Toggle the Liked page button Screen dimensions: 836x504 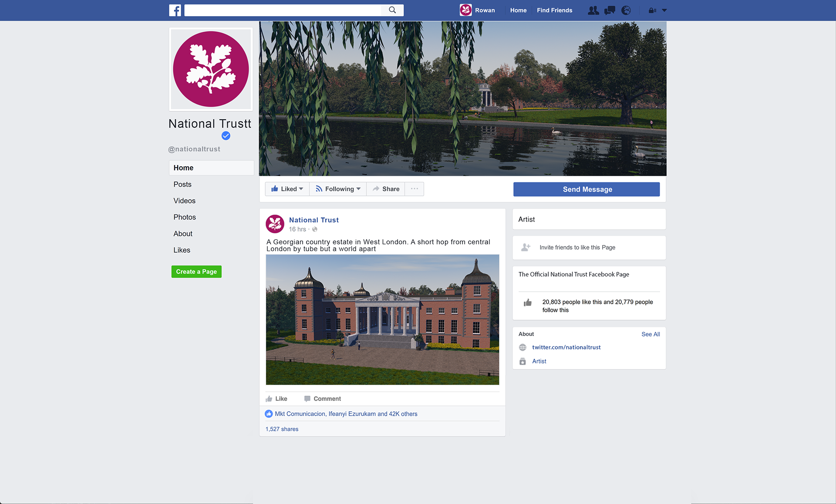287,189
